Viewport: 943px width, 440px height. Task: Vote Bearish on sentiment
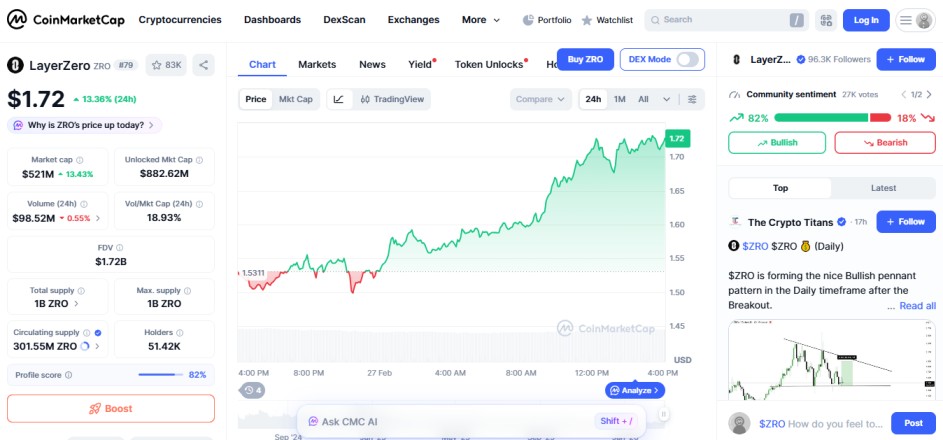885,143
